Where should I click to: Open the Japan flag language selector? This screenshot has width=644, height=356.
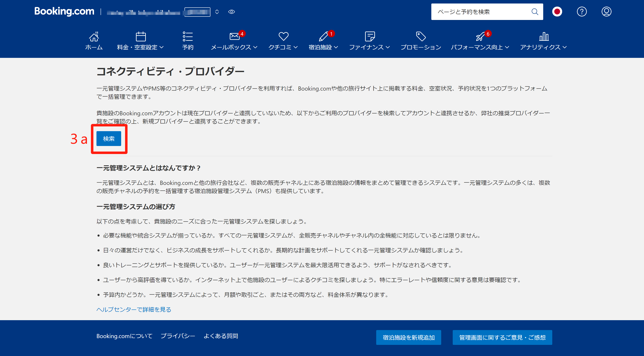click(557, 12)
